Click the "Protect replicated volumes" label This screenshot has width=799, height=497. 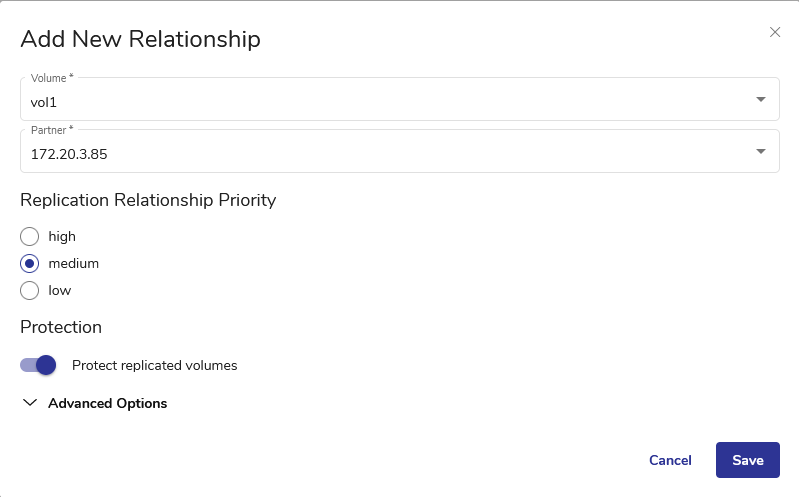pyautogui.click(x=155, y=366)
